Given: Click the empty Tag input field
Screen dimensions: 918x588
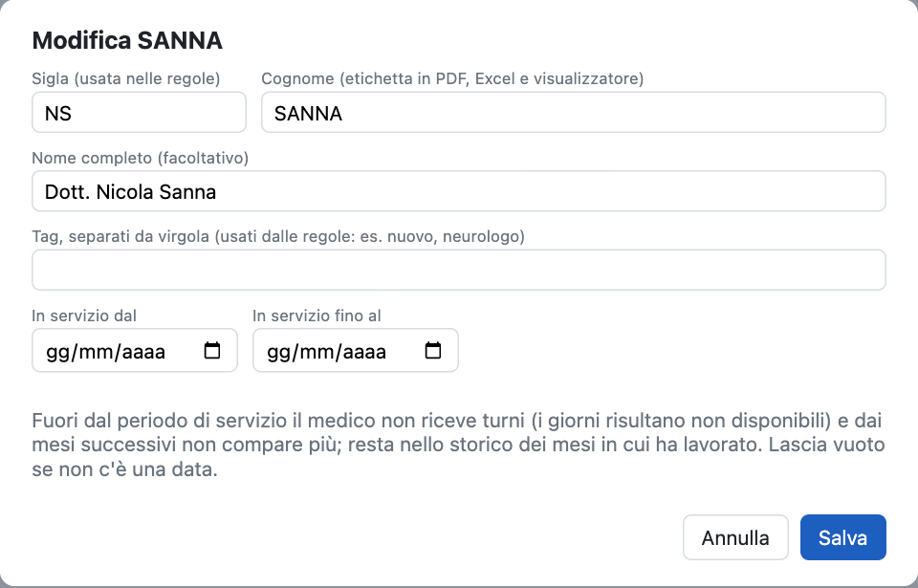Looking at the screenshot, I should pos(458,270).
